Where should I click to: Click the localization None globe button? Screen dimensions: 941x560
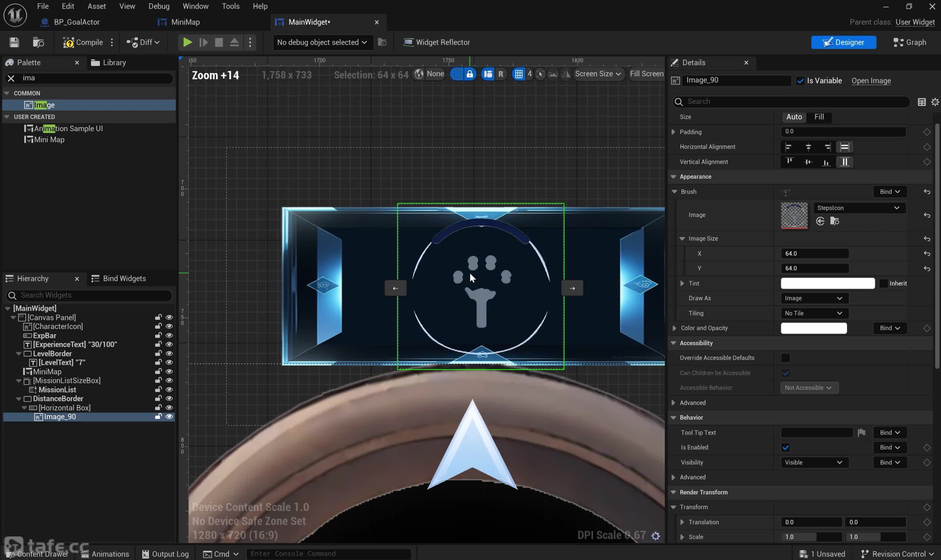[429, 74]
